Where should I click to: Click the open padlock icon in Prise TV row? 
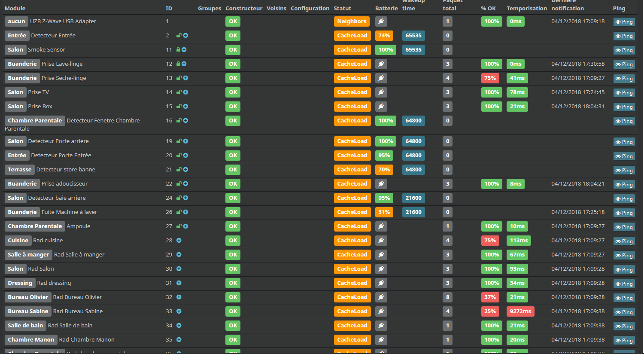pos(179,92)
